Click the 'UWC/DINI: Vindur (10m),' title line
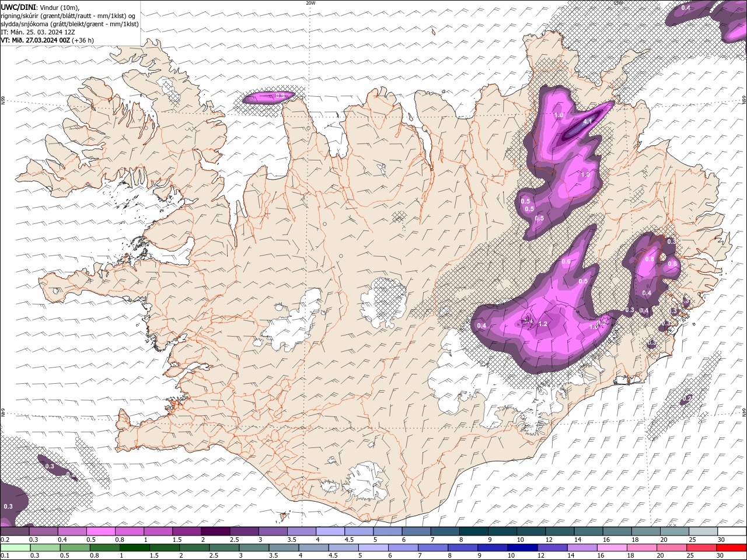This screenshot has height=560, width=747. click(x=40, y=7)
